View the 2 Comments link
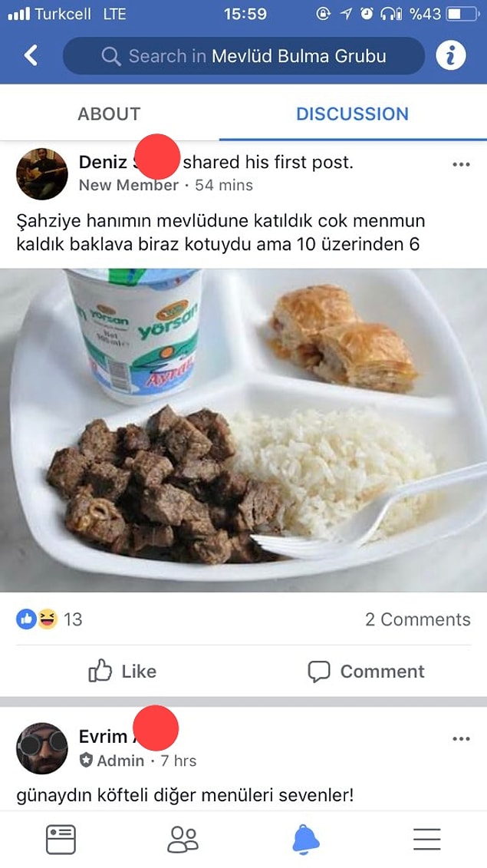 418,619
